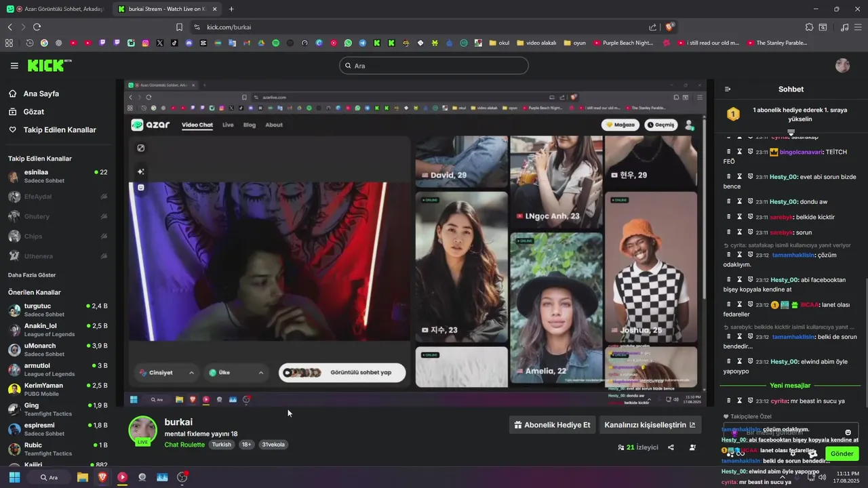868x488 pixels.
Task: Open the X (Twitter) bookmark
Action: coord(160,43)
